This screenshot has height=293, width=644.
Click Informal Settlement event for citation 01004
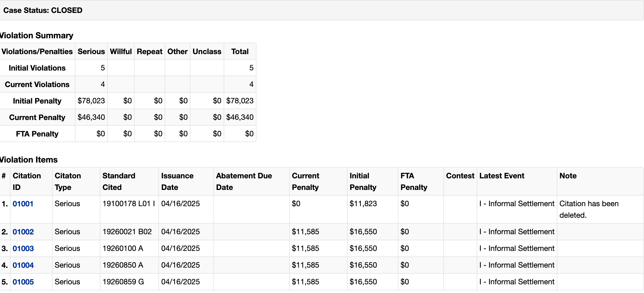point(517,265)
